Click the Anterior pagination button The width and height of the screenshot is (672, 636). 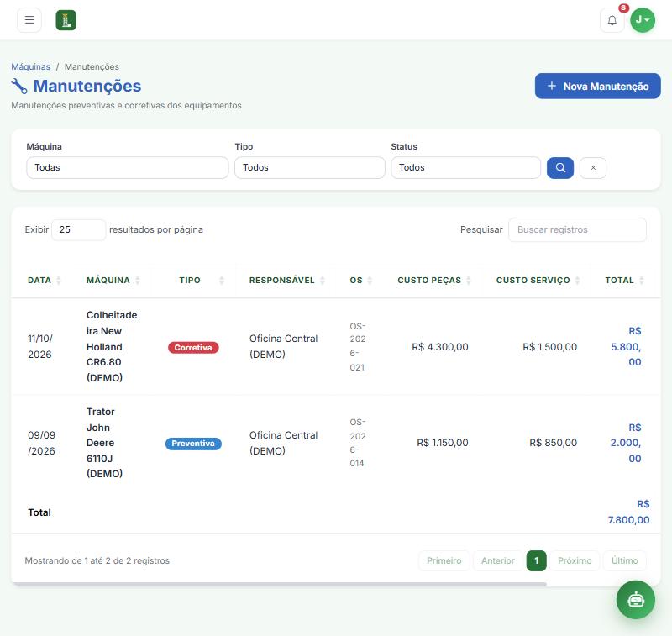coord(497,560)
